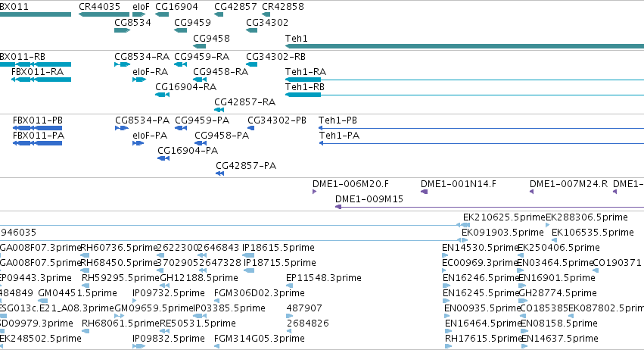Screen dimensions: 644x350
Task: Click transcript label Teh1-RA
Action: tap(306, 72)
